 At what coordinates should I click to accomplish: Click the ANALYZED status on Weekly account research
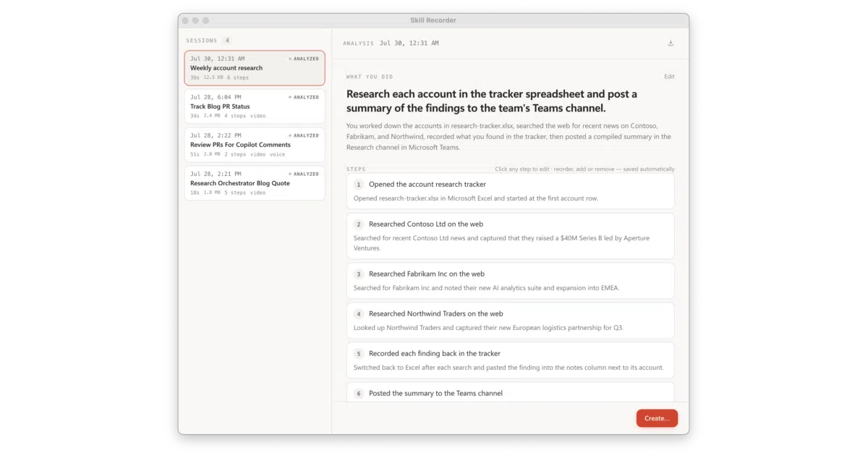304,59
